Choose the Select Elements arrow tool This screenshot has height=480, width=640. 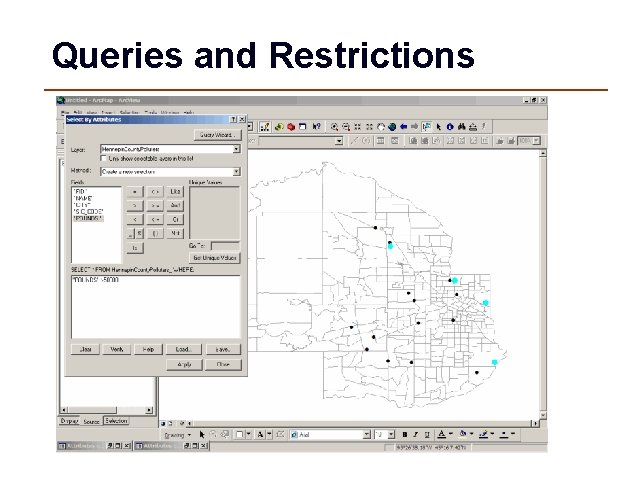click(x=438, y=127)
